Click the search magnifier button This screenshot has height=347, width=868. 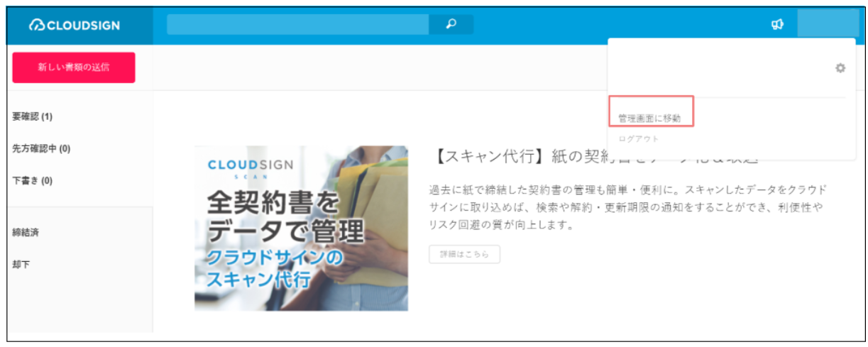(x=451, y=24)
